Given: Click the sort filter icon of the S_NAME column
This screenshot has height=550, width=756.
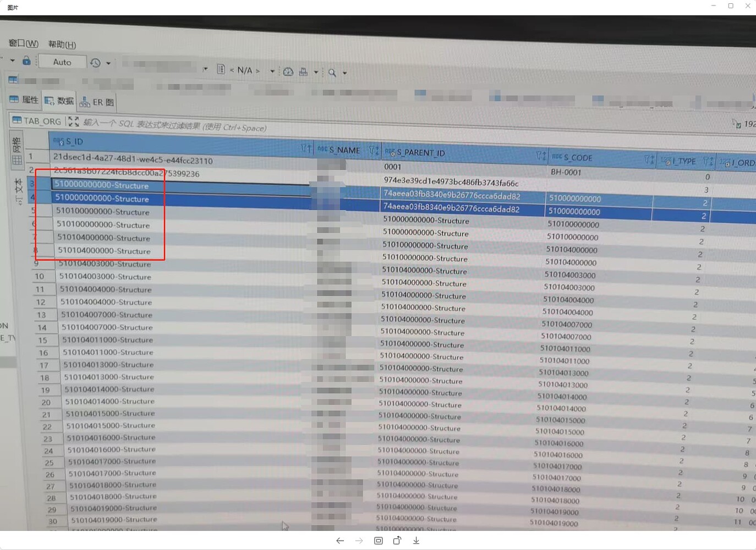Looking at the screenshot, I should (374, 150).
